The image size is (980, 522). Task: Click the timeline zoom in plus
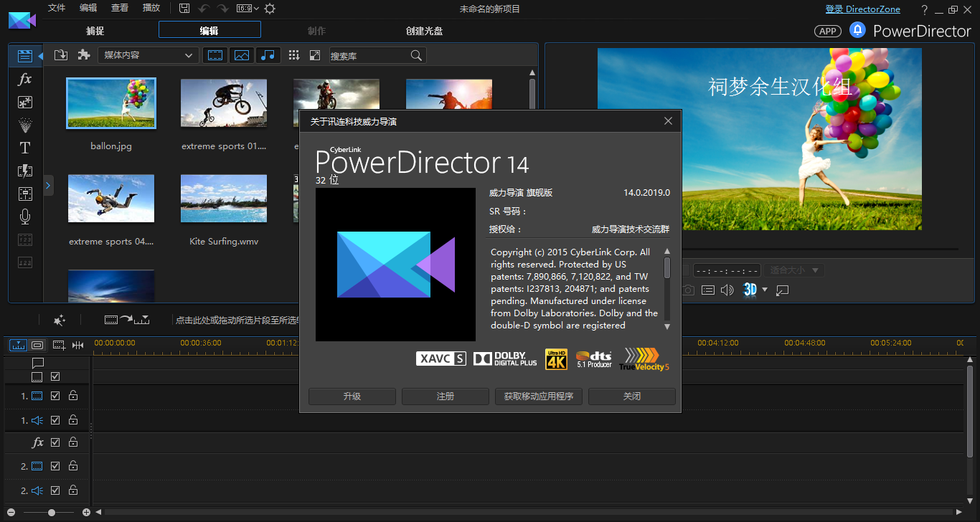86,512
